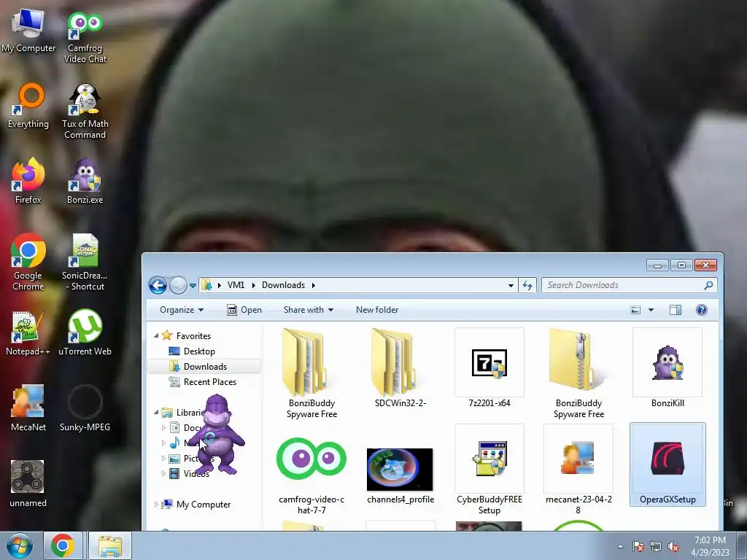Screen dimensions: 747x560
Task: Launch Camfrog Video Chat shortcut
Action: [x=85, y=37]
